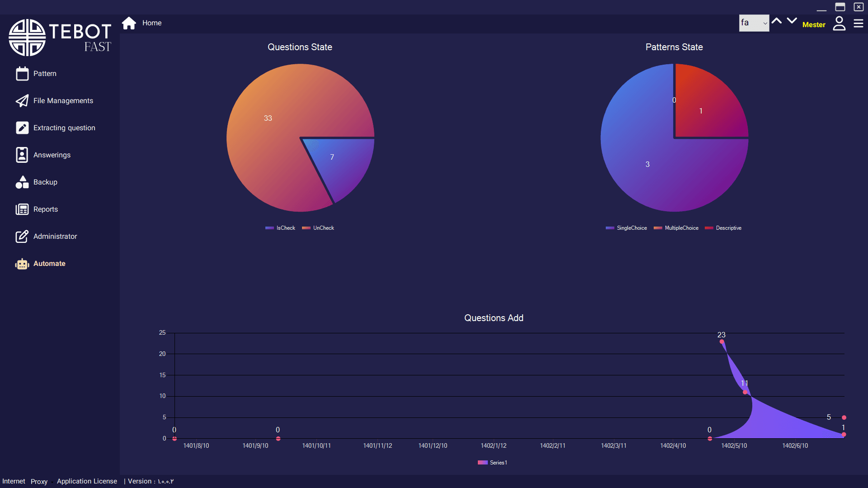Toggle the IsCheck legend item

[280, 228]
